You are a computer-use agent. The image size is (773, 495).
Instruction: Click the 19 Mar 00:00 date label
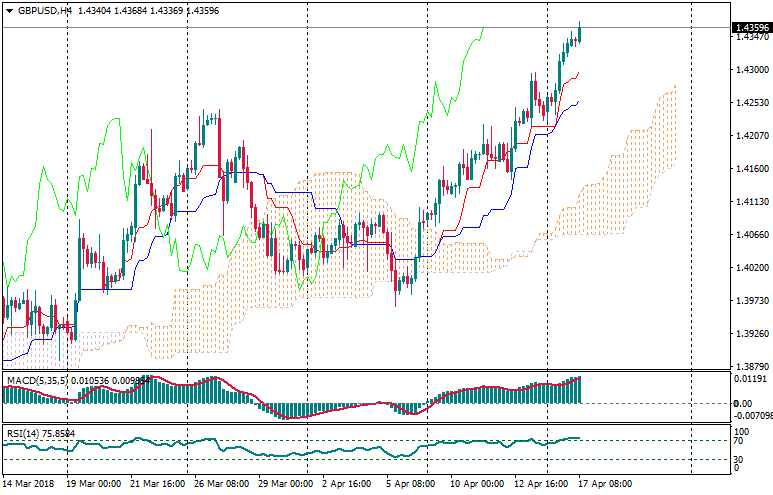(x=93, y=484)
